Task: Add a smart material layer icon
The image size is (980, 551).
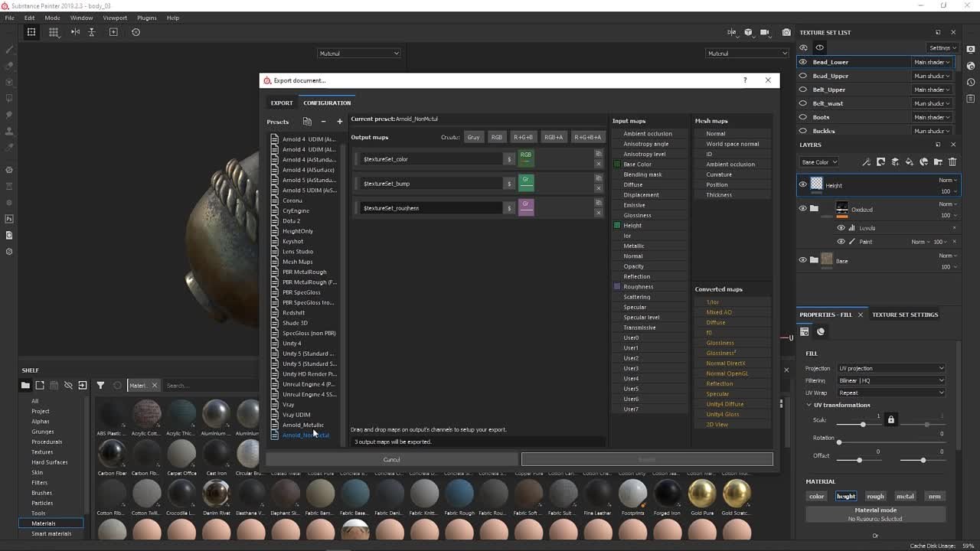Action: click(924, 162)
